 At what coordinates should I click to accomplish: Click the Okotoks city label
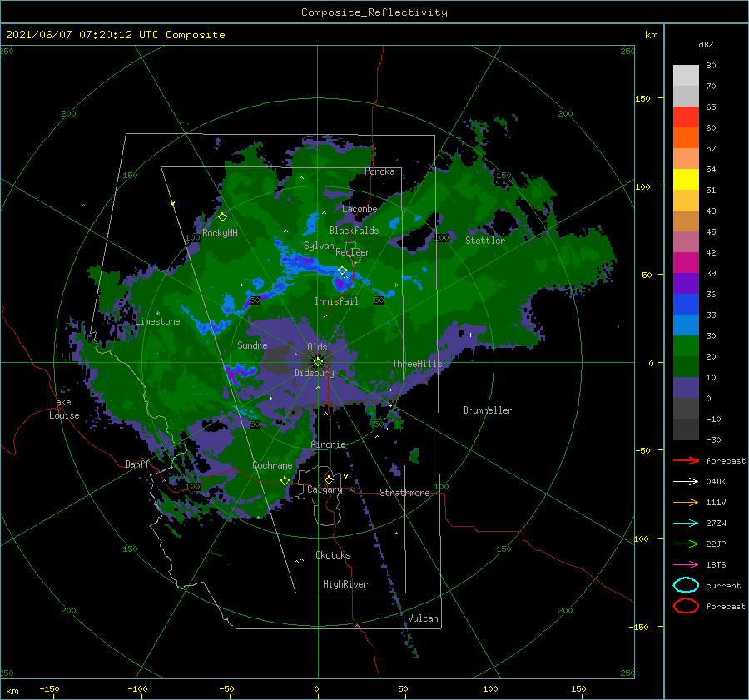333,555
